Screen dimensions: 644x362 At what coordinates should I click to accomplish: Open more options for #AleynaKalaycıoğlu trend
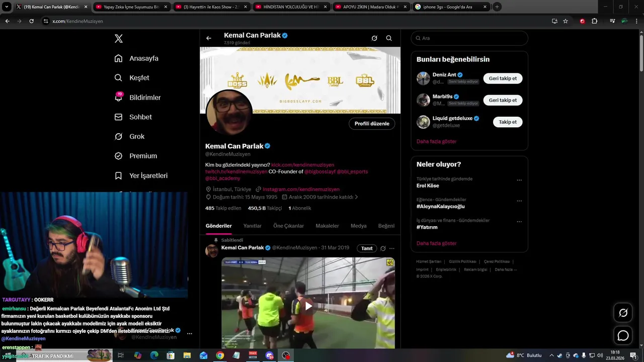click(519, 201)
